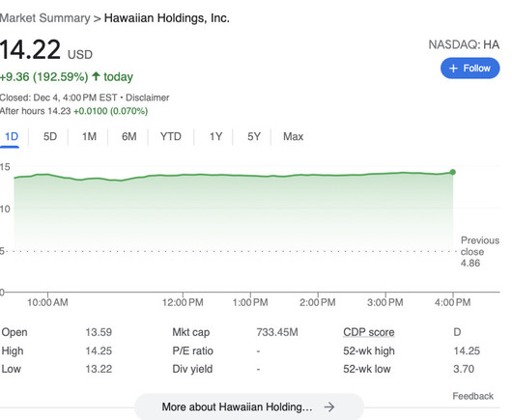This screenshot has height=420, width=512.
Task: Select the 1D time range tab
Action: (11, 136)
